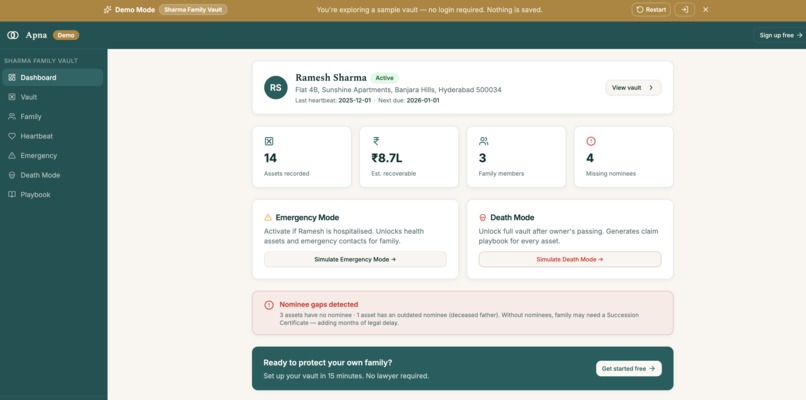Viewport: 806px width, 400px height.
Task: Click the Next due date 2026-01-01
Action: pos(423,101)
